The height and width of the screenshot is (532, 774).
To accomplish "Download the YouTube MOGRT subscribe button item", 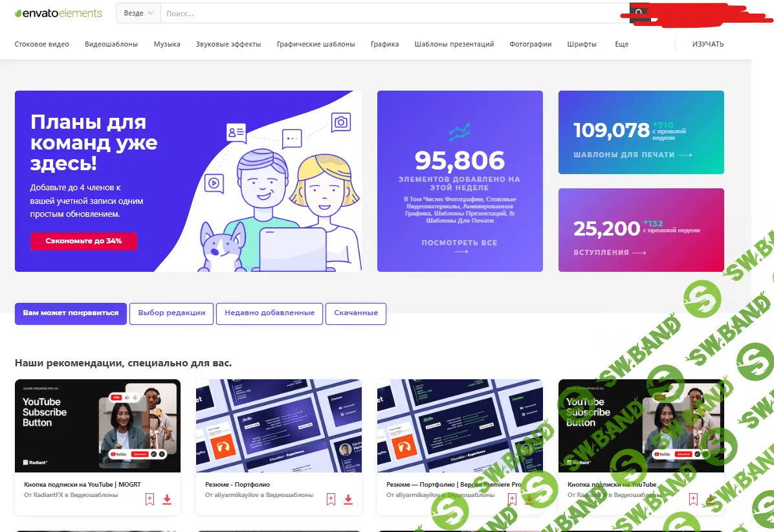I will point(167,499).
